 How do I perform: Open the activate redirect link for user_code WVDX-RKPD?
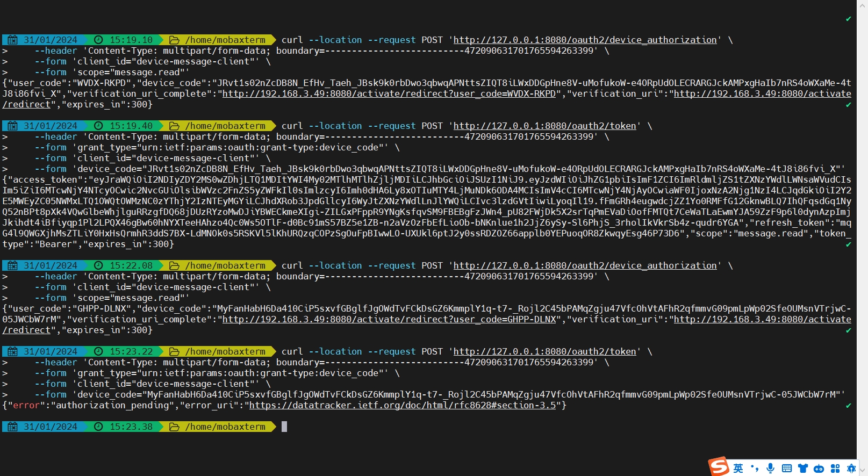(x=389, y=93)
